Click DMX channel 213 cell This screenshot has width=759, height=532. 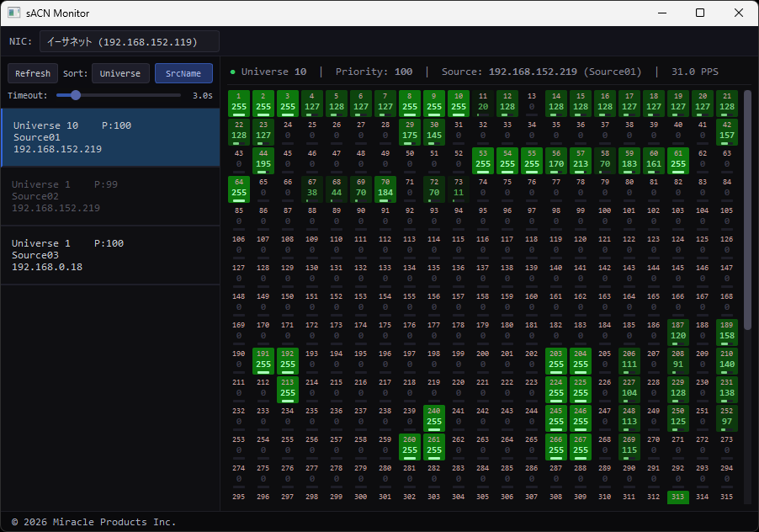tap(288, 388)
